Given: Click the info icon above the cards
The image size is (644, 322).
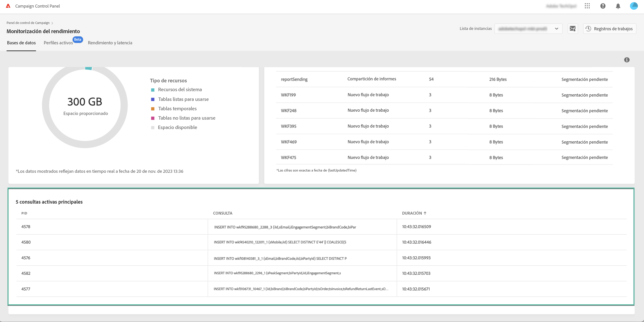Looking at the screenshot, I should pos(627,60).
